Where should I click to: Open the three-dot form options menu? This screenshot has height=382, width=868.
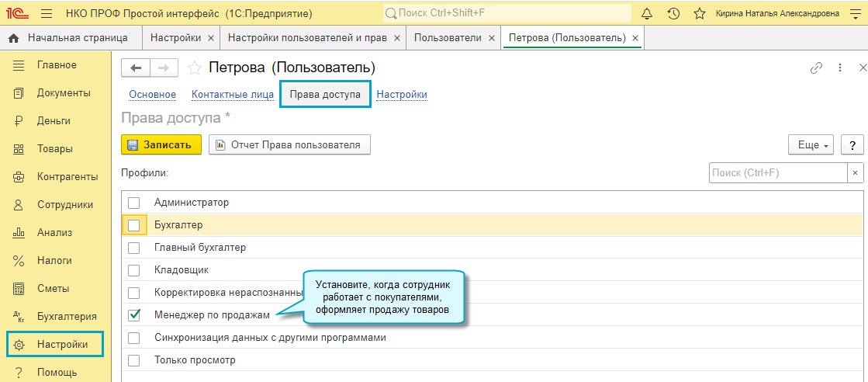(840, 68)
